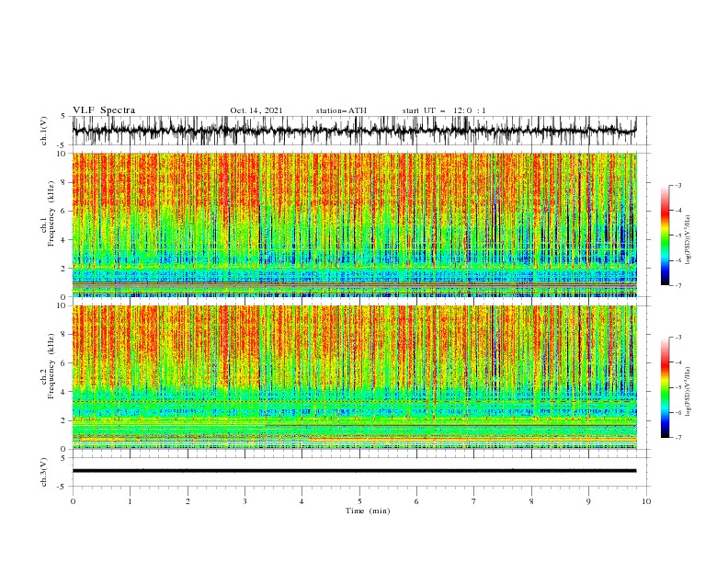
Task: Click time axis tick label '10'
Action: tap(646, 501)
